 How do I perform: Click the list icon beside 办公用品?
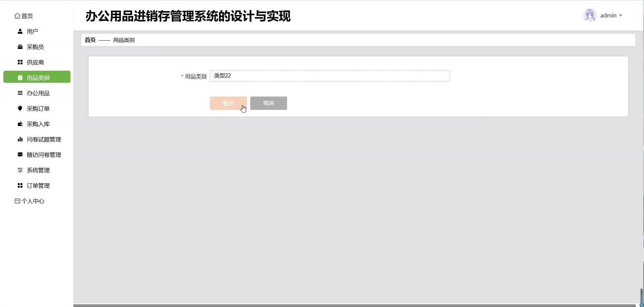[20, 93]
